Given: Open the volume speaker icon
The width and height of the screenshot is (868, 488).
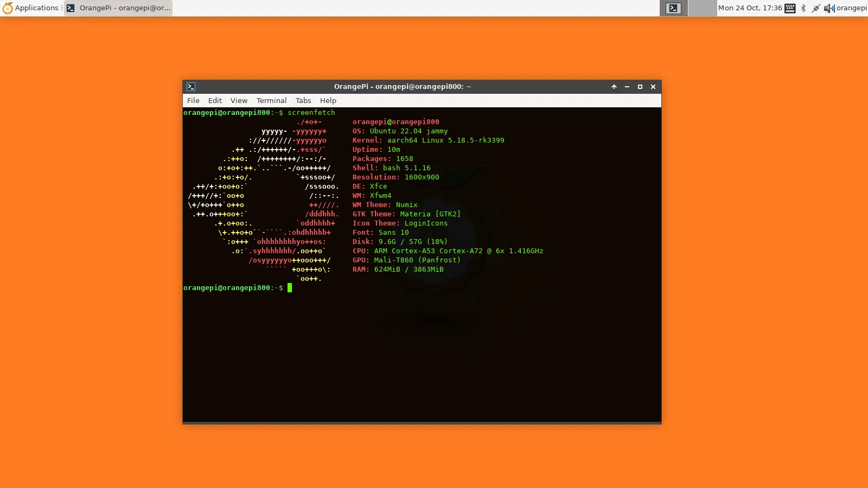Looking at the screenshot, I should coord(829,8).
